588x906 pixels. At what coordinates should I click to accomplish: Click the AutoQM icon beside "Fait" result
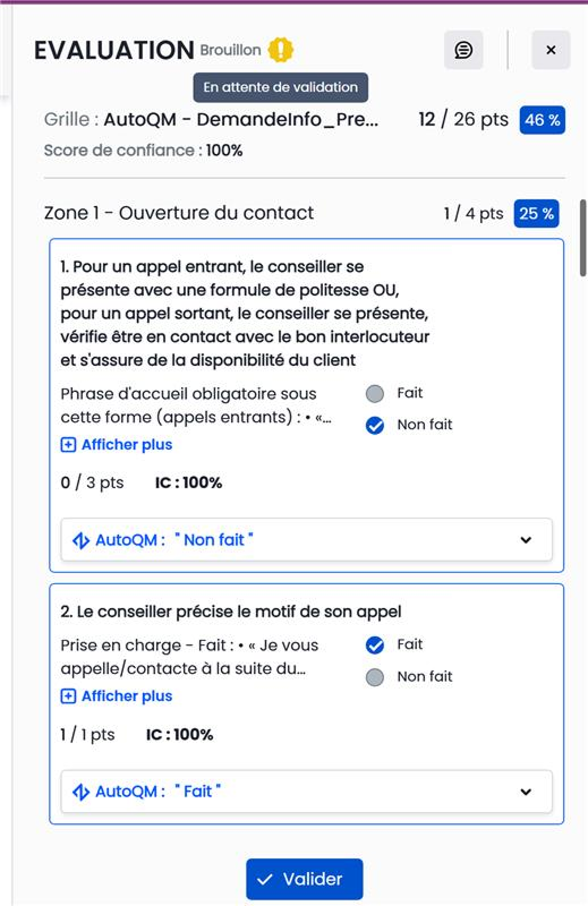81,791
